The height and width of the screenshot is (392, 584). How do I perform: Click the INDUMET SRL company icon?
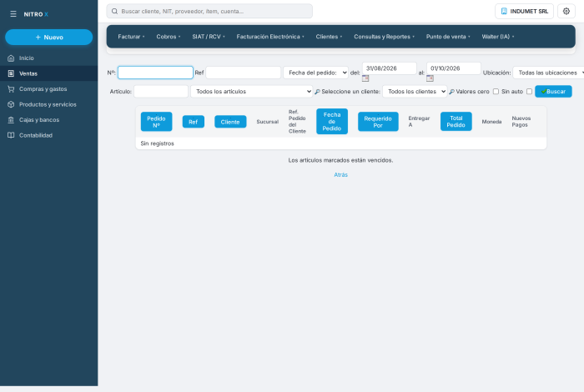point(504,11)
